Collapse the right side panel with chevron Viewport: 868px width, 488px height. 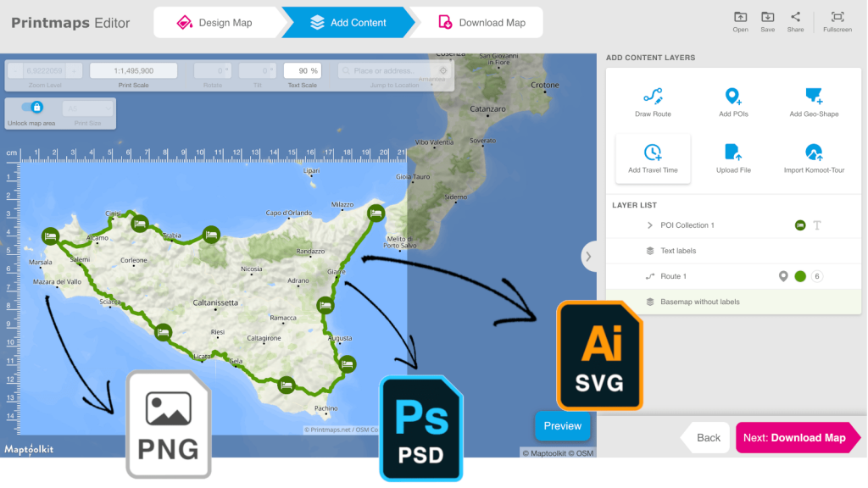588,256
